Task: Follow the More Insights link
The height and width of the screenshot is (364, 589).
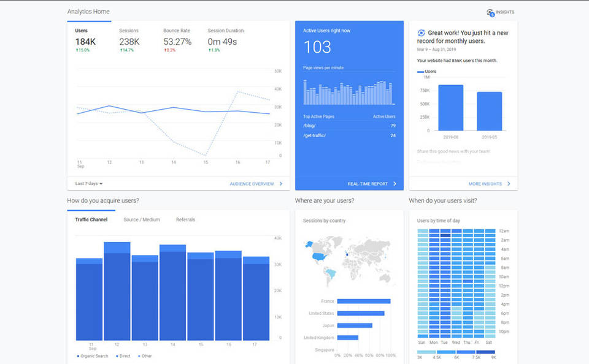Action: click(x=485, y=184)
